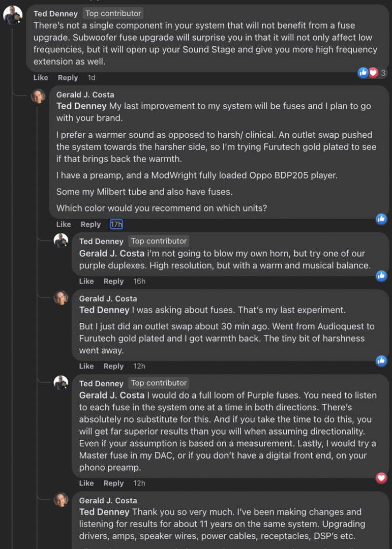Open the 1d timestamp on top comment

click(92, 78)
